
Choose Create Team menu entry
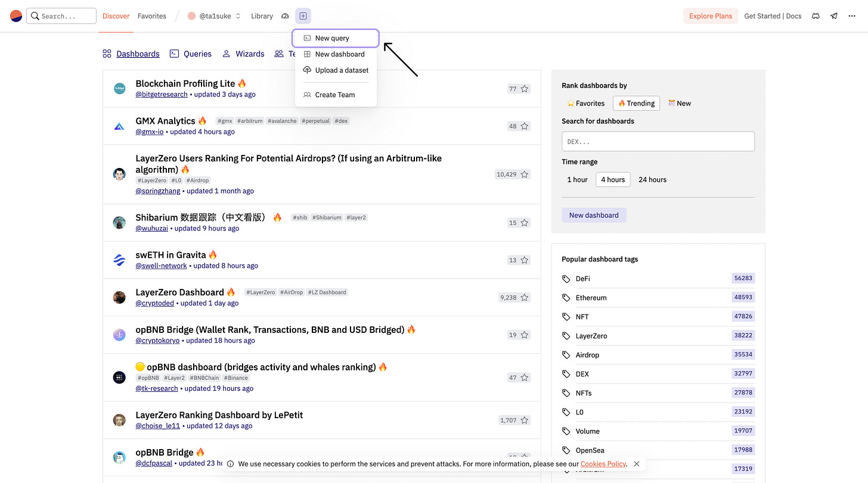tap(336, 95)
